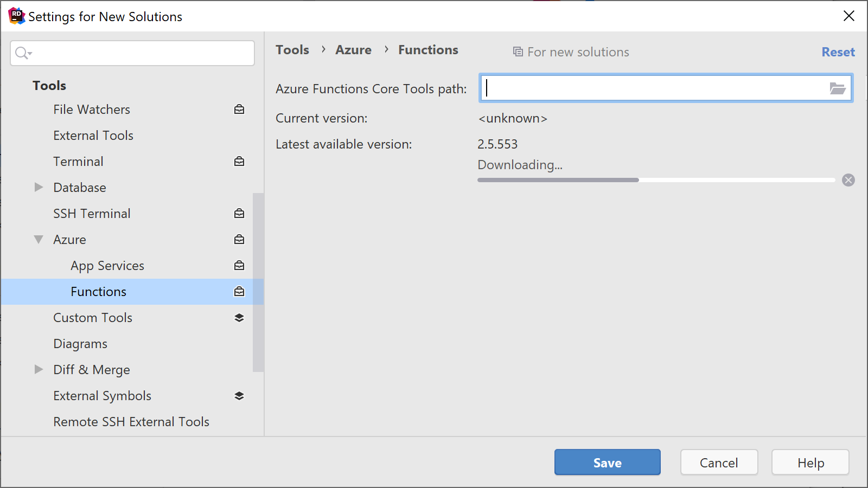
Task: Cancel the settings dialog
Action: pos(719,463)
